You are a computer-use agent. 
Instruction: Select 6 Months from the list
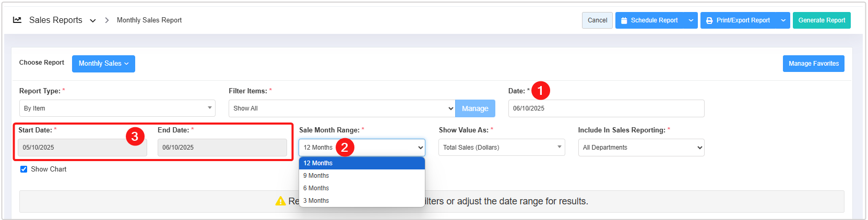point(316,188)
